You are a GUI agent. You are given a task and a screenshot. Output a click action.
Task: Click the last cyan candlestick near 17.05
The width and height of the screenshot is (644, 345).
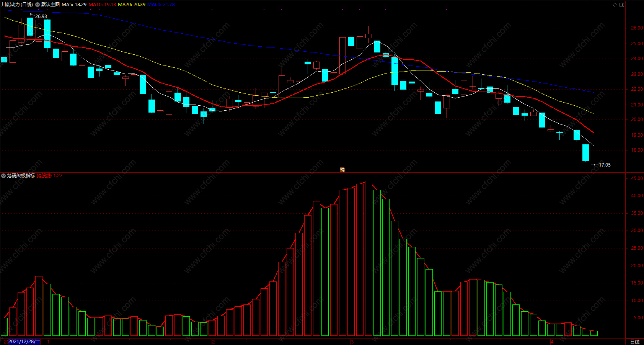click(x=585, y=153)
